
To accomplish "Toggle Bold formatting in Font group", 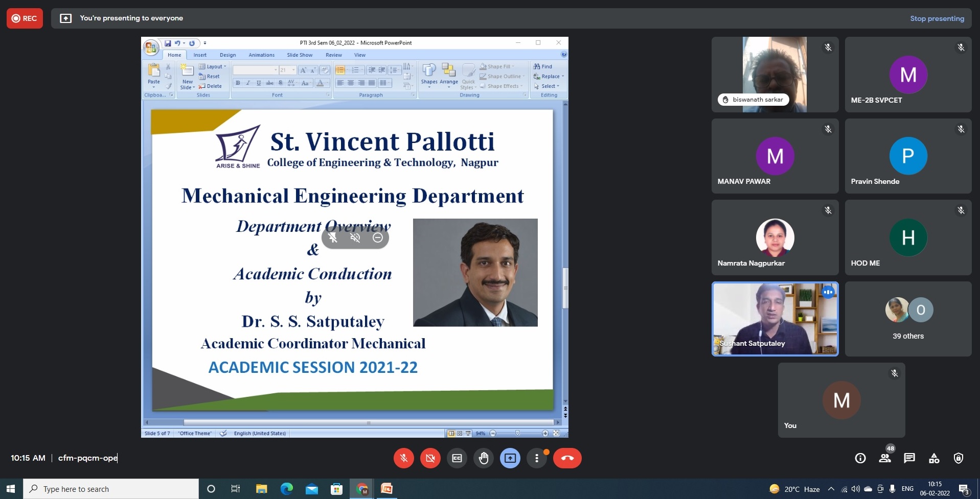I will point(238,83).
